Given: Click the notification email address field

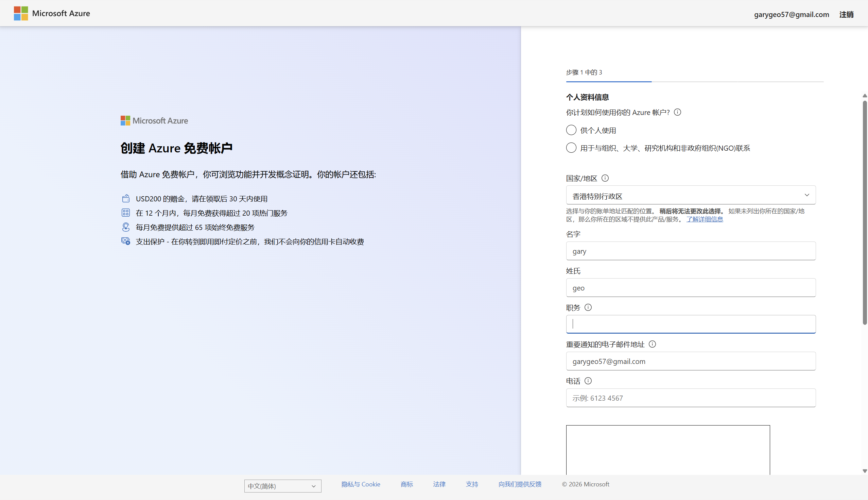Looking at the screenshot, I should 691,361.
